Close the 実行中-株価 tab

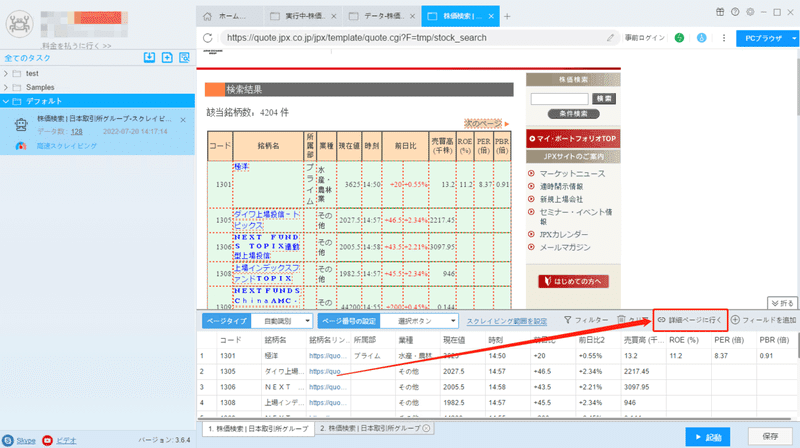click(334, 16)
